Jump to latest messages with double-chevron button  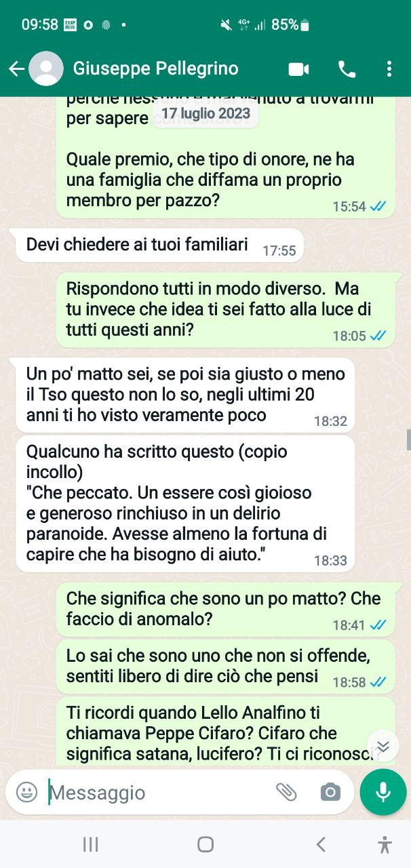pyautogui.click(x=383, y=747)
